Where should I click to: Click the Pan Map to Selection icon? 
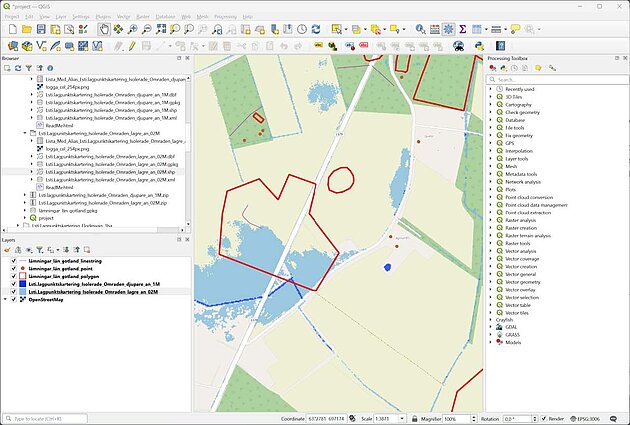coord(118,29)
